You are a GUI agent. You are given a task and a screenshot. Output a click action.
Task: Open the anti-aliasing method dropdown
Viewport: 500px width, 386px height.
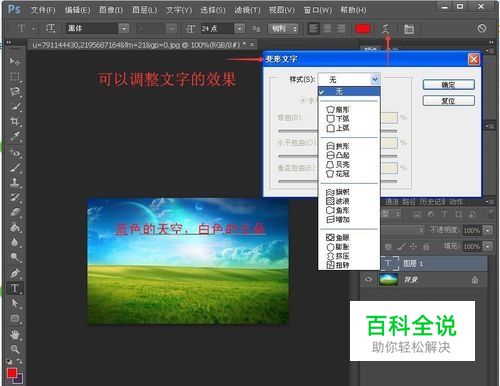[x=283, y=29]
